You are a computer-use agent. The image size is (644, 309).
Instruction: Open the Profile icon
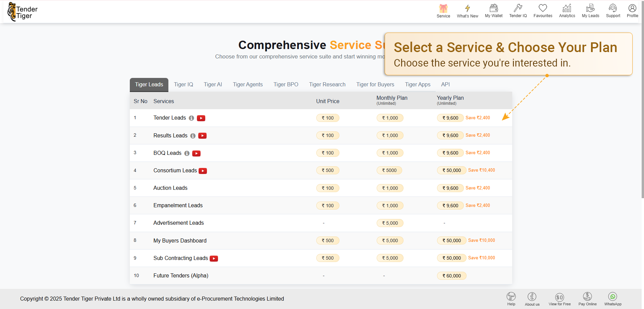pos(632,8)
